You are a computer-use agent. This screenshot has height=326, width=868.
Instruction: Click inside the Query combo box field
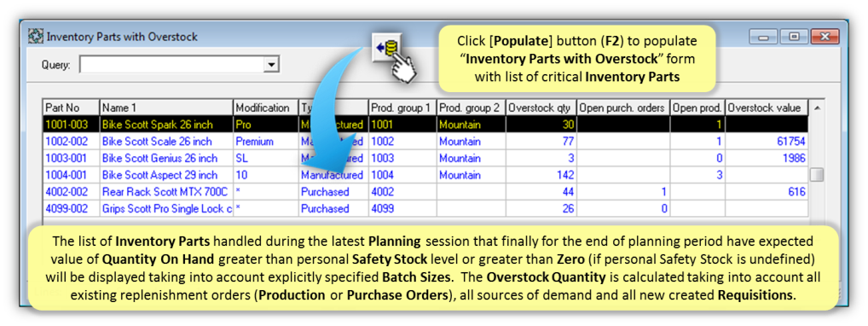point(171,65)
